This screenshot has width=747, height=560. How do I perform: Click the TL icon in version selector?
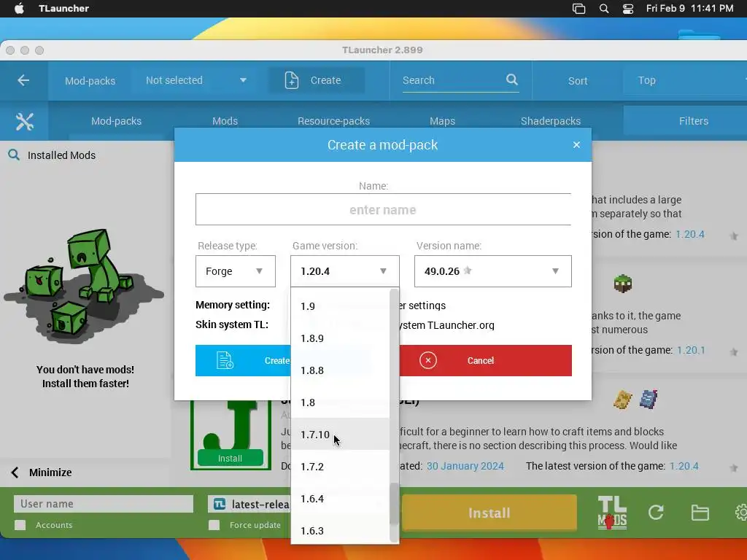point(219,504)
